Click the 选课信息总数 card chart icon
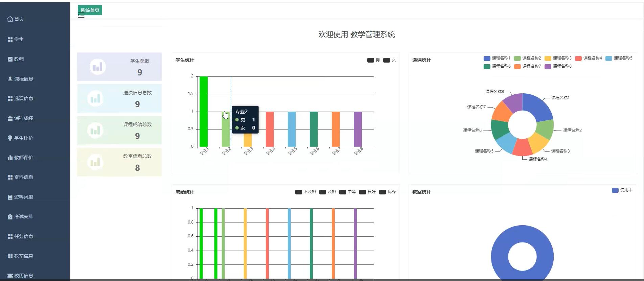Viewport: 644px width, 281px height. point(95,98)
